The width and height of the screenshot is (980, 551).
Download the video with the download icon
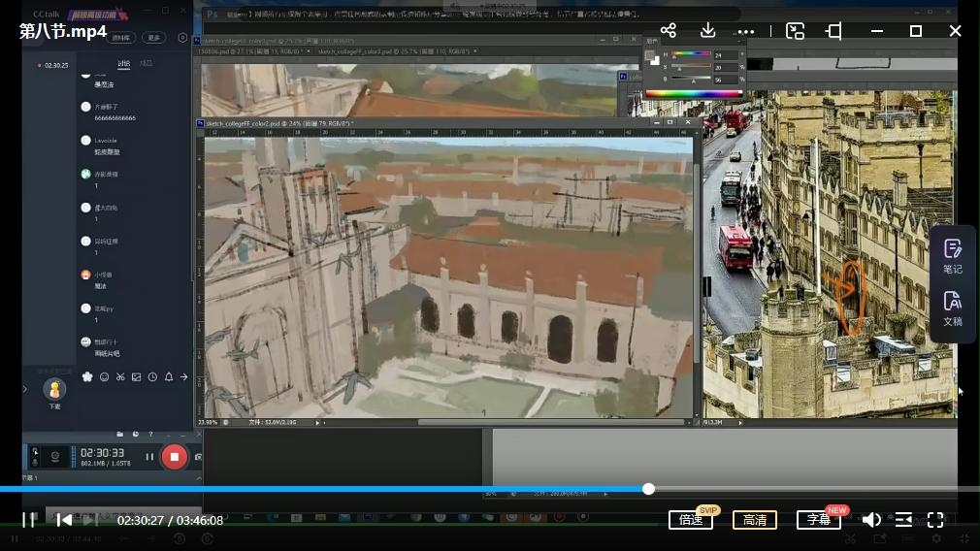click(707, 30)
